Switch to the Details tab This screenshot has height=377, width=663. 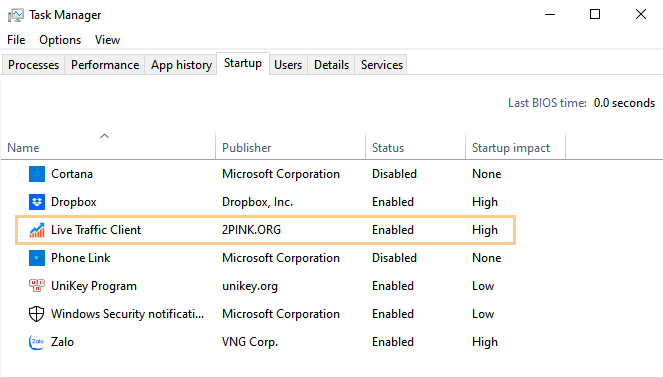332,65
